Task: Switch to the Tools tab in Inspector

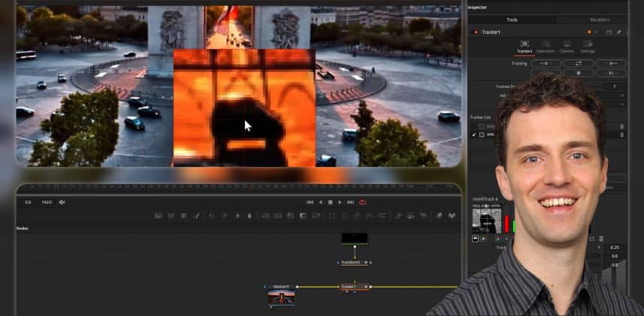Action: pyautogui.click(x=512, y=20)
